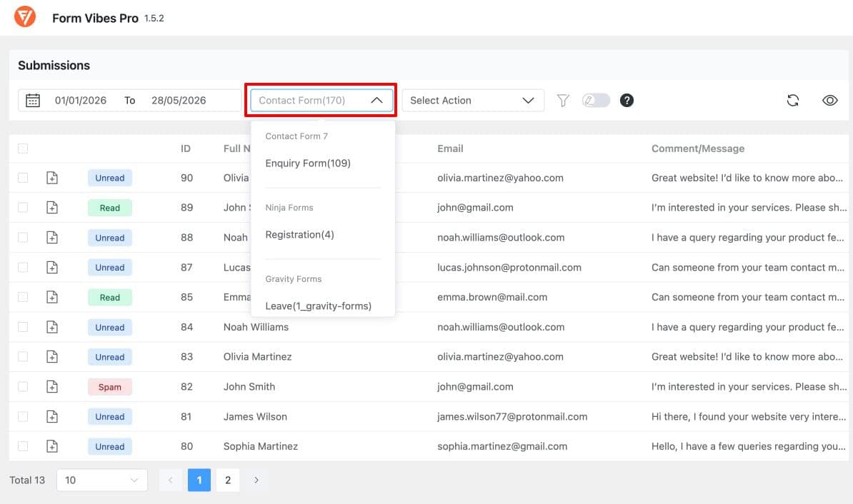Click the current page 1 button
Image resolution: width=853 pixels, height=504 pixels.
199,480
